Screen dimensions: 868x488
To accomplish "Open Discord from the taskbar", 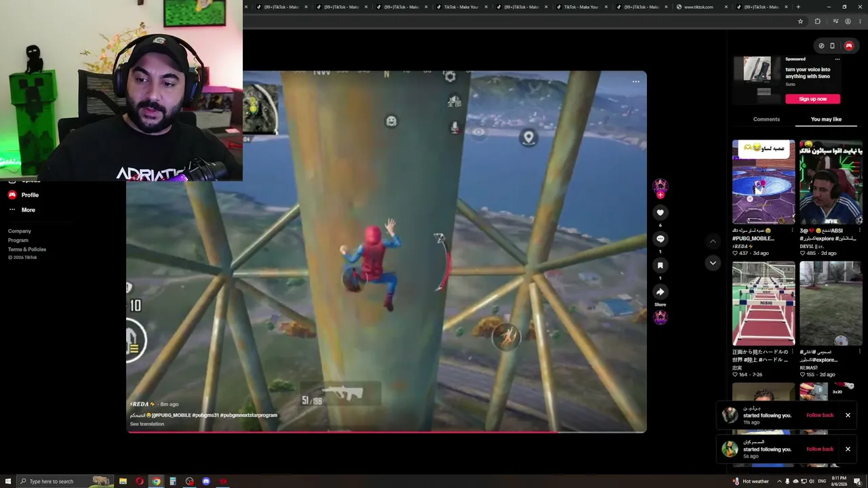I will (x=206, y=481).
